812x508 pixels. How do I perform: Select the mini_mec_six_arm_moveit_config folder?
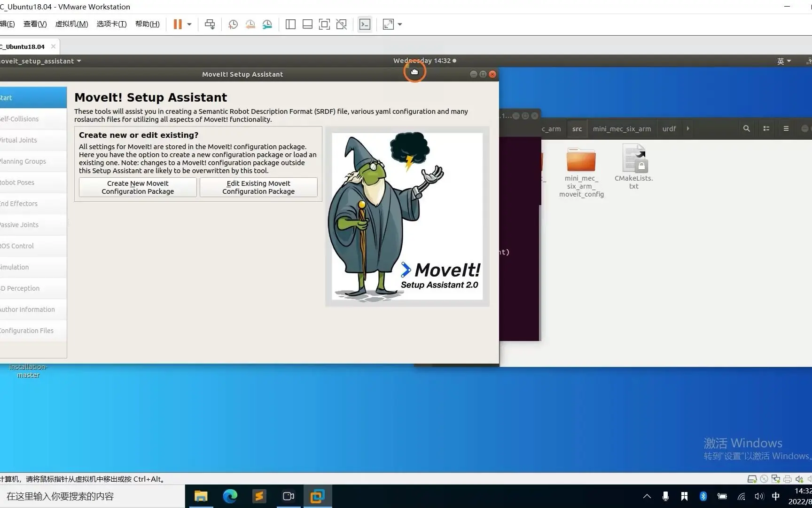581,172
